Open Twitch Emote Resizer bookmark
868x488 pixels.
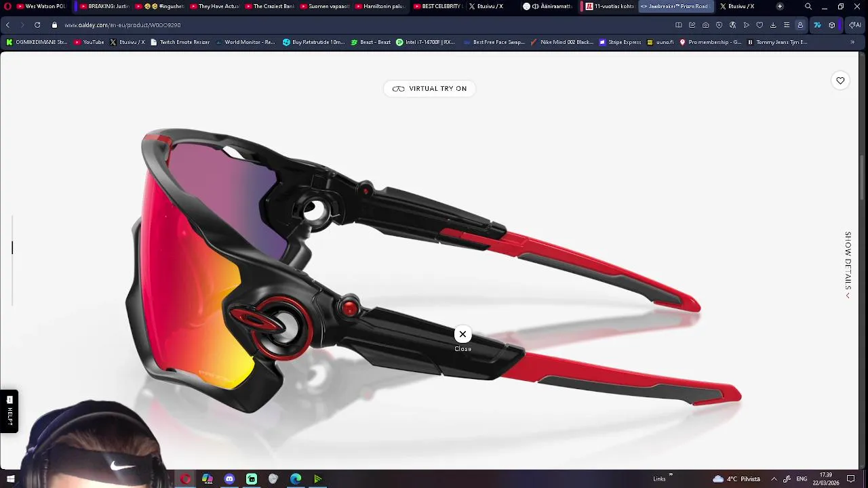[x=180, y=42]
